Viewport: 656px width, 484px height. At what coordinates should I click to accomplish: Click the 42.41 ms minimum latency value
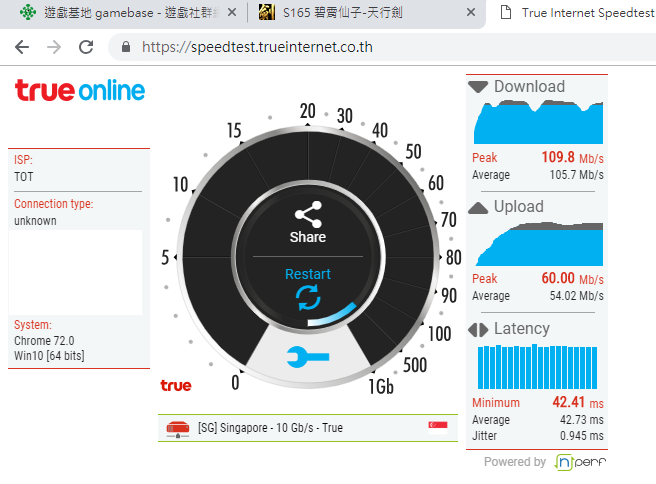coord(578,402)
